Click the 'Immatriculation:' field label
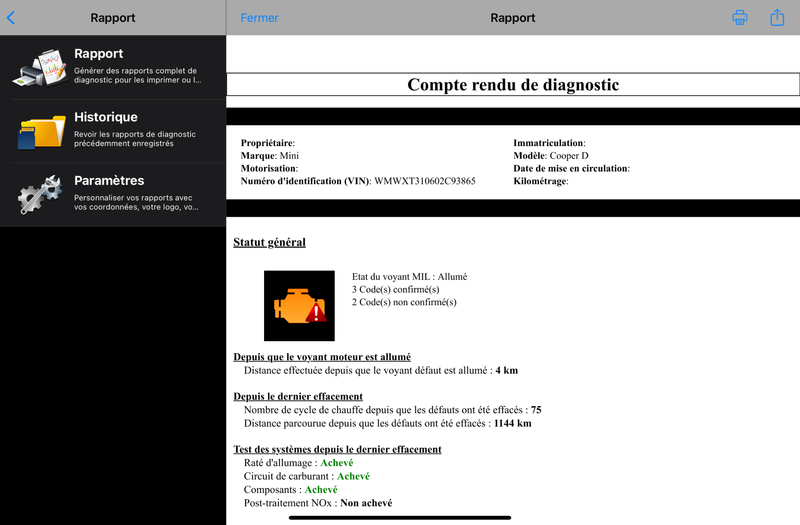Screen dimensions: 800x525 point(549,143)
